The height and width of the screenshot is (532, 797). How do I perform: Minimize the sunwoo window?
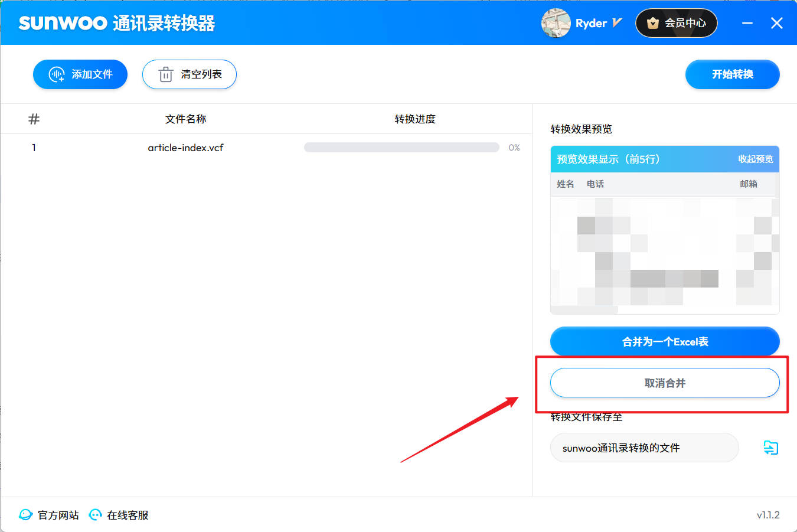point(747,23)
